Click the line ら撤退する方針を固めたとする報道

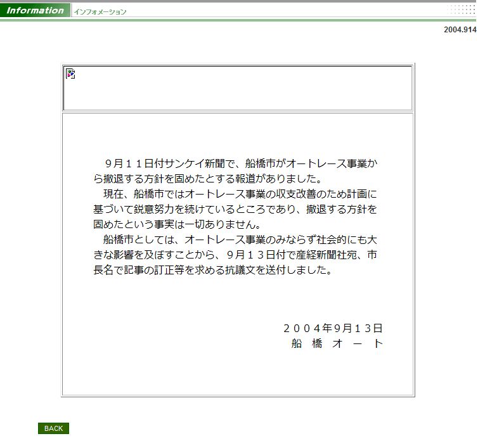[208, 179]
